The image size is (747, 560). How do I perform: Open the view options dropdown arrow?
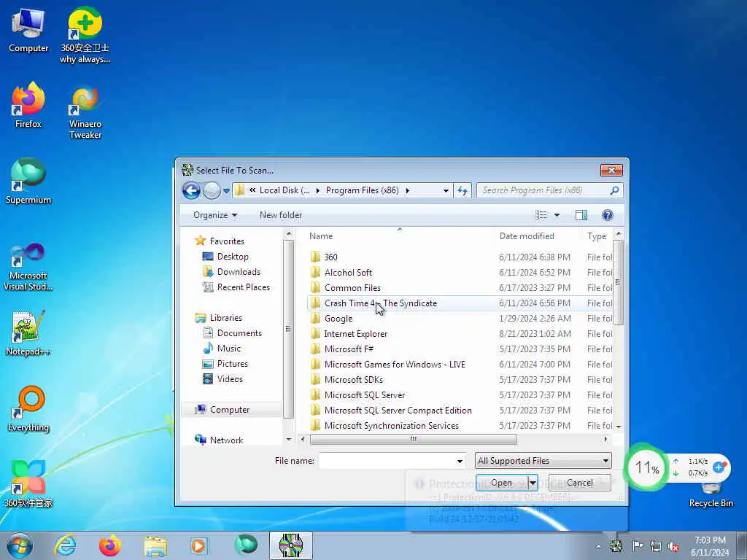click(557, 215)
